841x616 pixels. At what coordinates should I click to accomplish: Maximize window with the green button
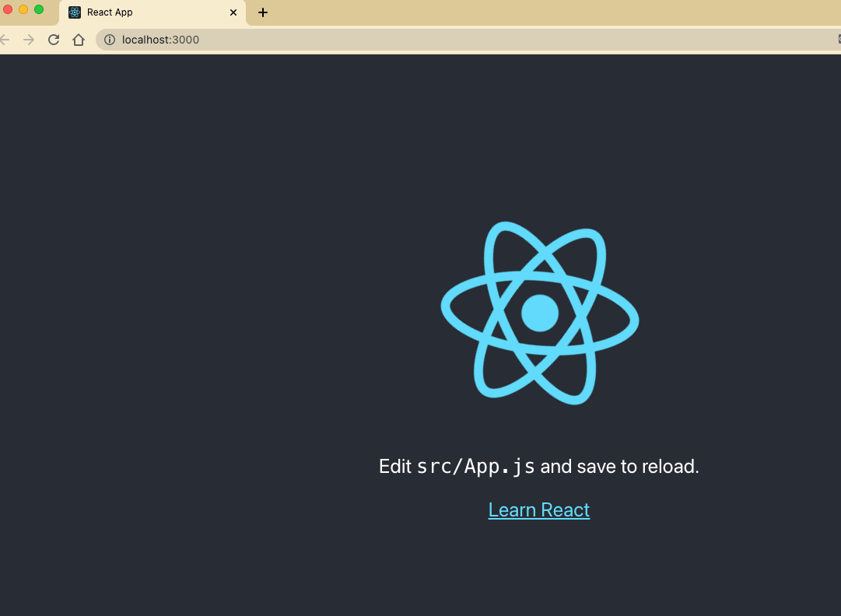point(39,9)
